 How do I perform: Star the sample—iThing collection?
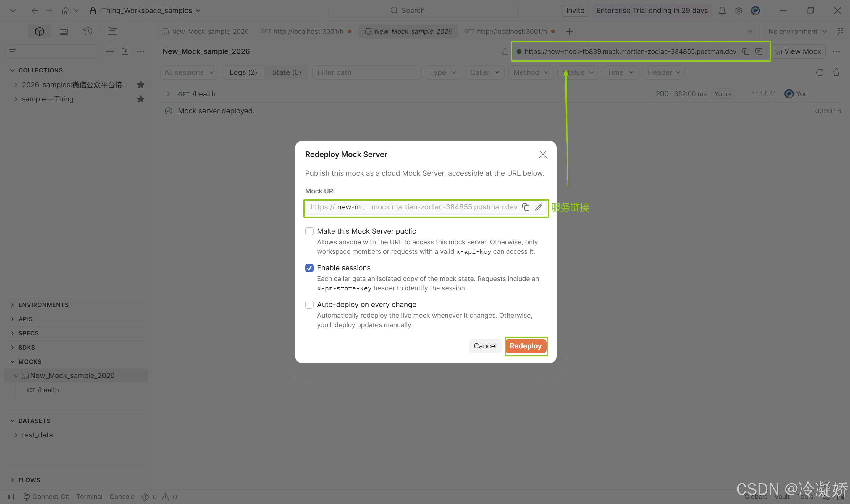140,99
